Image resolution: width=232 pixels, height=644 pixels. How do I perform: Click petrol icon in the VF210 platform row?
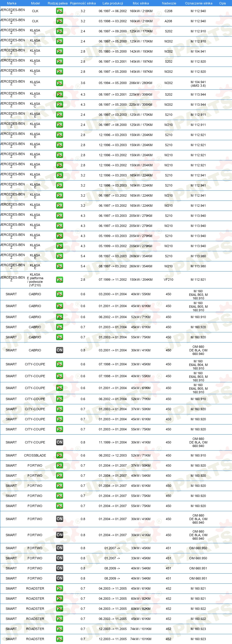coord(59,280)
